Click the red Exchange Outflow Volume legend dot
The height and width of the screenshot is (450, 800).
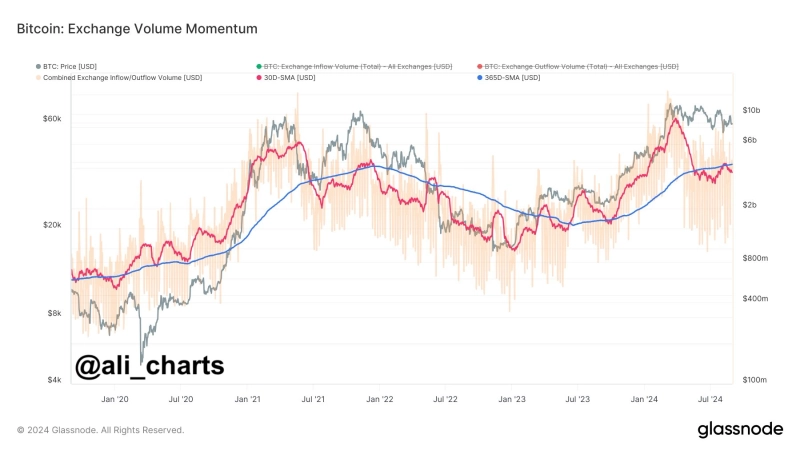coord(480,66)
